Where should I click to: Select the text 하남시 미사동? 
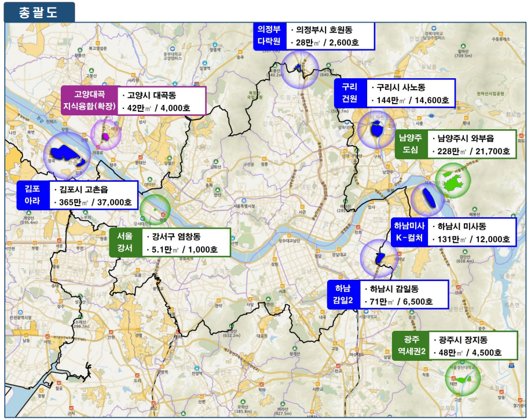(462, 227)
